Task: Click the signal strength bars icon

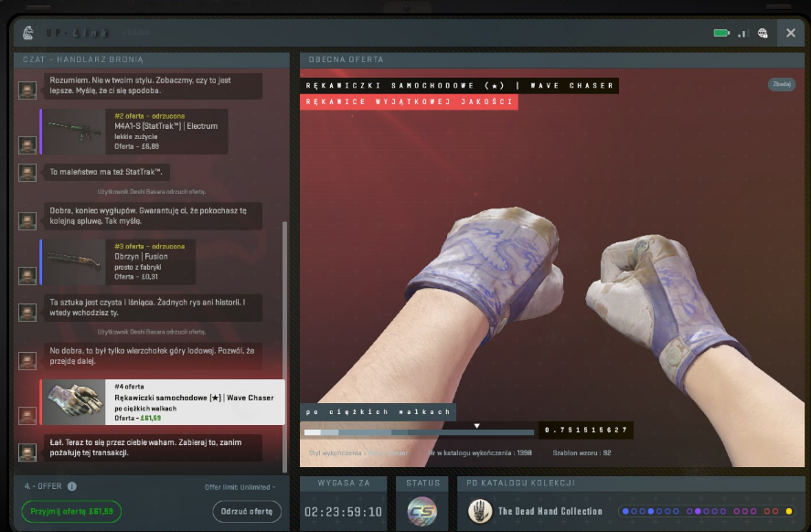Action: [743, 33]
